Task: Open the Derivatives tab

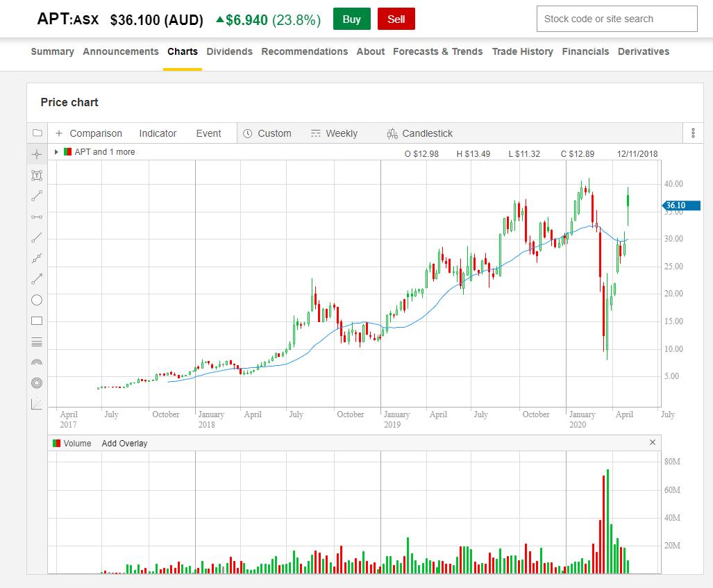Action: pyautogui.click(x=644, y=51)
